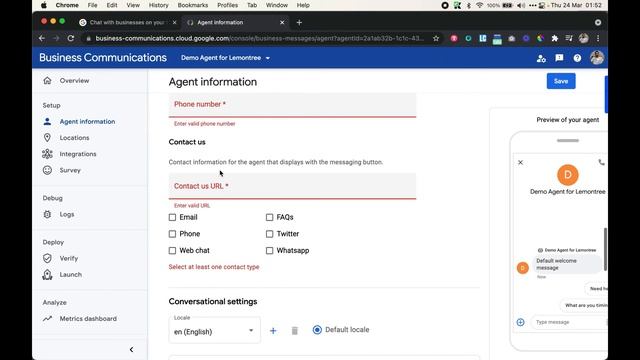Screen dimensions: 640x360
Task: Click the plus attachment icon in preview
Action: tap(520, 322)
